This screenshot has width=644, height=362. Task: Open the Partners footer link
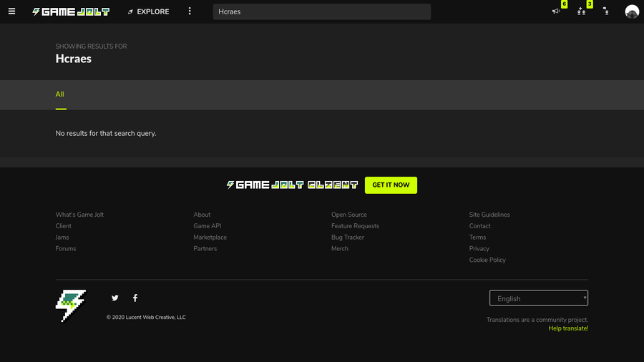tap(205, 249)
